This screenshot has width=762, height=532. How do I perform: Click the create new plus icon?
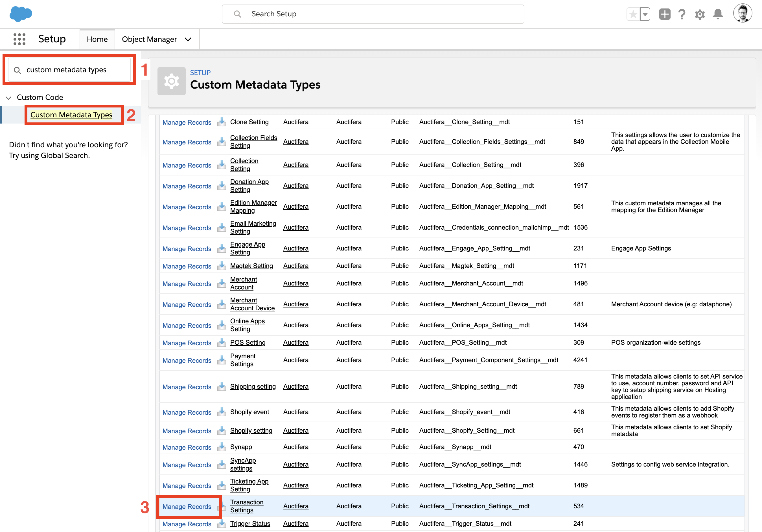pos(665,14)
